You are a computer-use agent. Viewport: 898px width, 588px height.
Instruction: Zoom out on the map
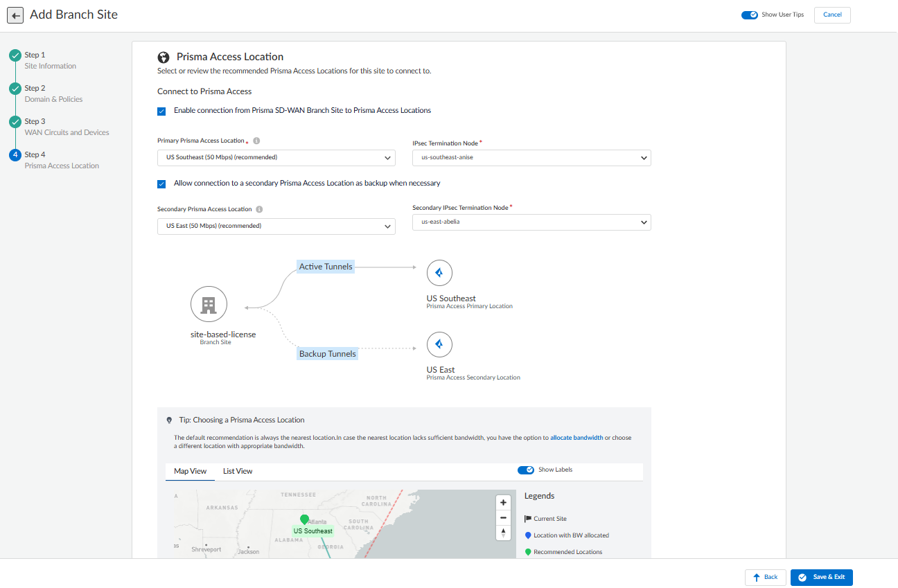point(503,518)
